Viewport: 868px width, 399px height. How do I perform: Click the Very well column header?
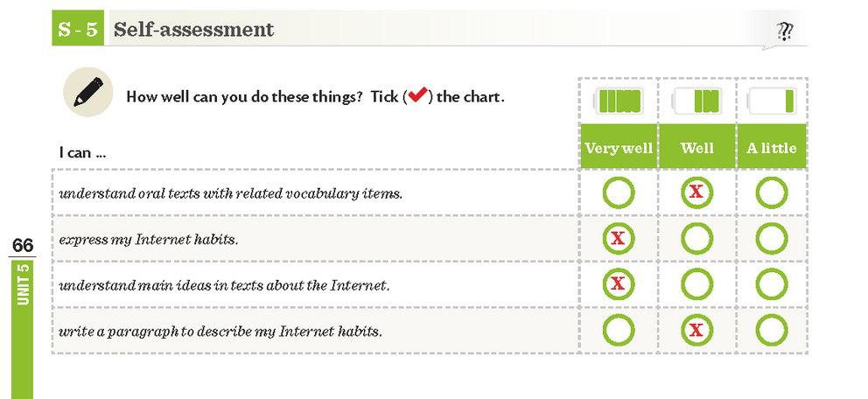[x=619, y=147]
